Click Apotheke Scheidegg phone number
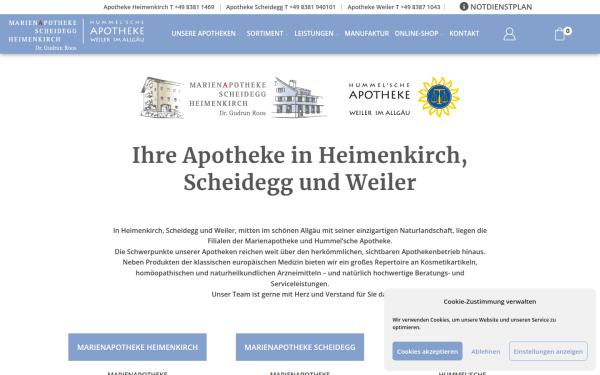Image resolution: width=600 pixels, height=375 pixels. [280, 7]
